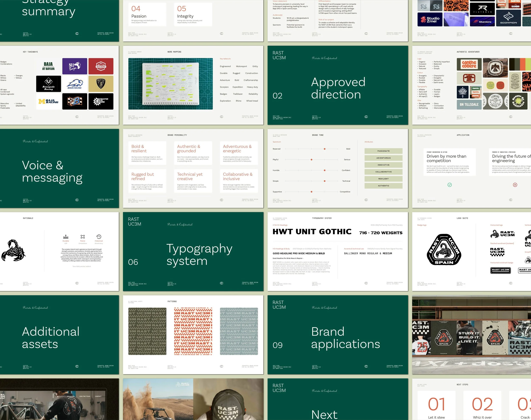Click the Fierce crossed icon in Rationale
Screen dimensions: 531x420
click(x=83, y=237)
